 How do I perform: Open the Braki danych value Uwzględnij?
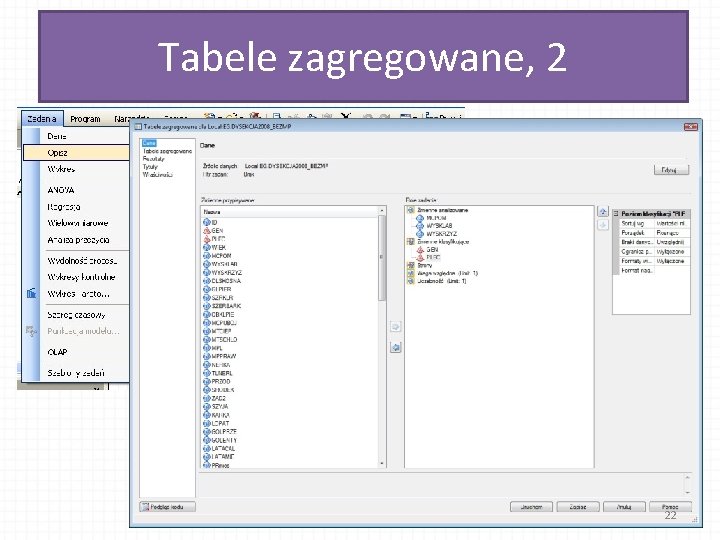tap(672, 242)
